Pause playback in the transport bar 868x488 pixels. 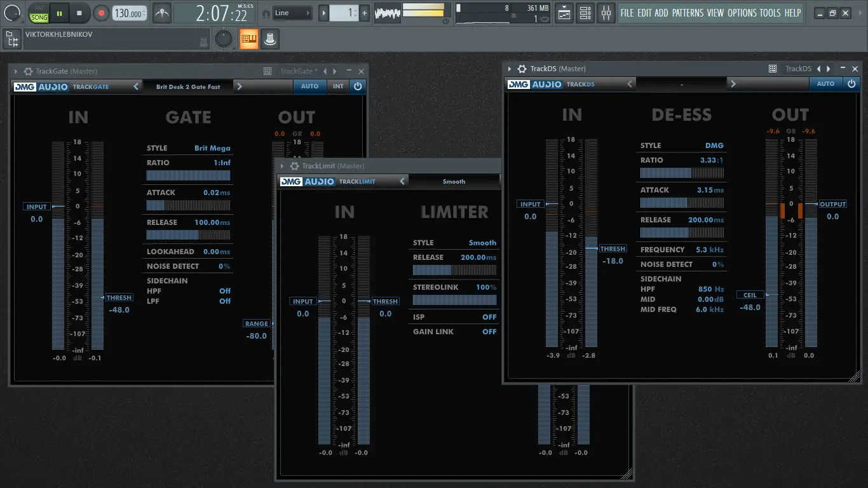click(59, 13)
